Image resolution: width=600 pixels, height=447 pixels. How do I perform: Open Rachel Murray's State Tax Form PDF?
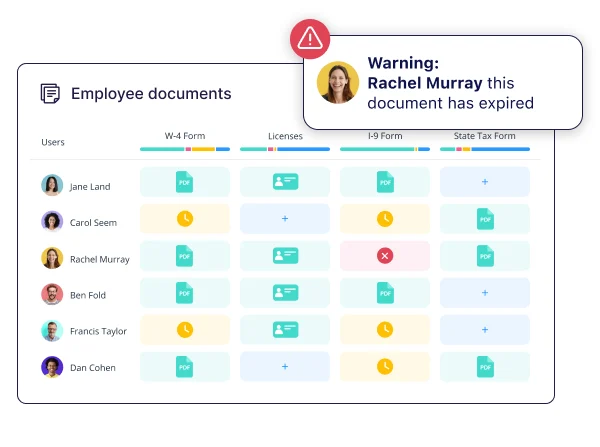click(x=485, y=256)
